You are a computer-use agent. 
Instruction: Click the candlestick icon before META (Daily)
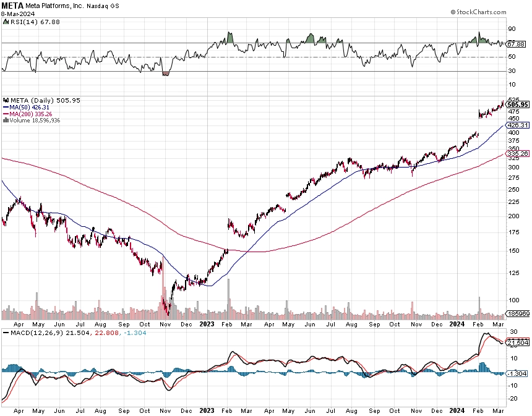(x=6, y=100)
